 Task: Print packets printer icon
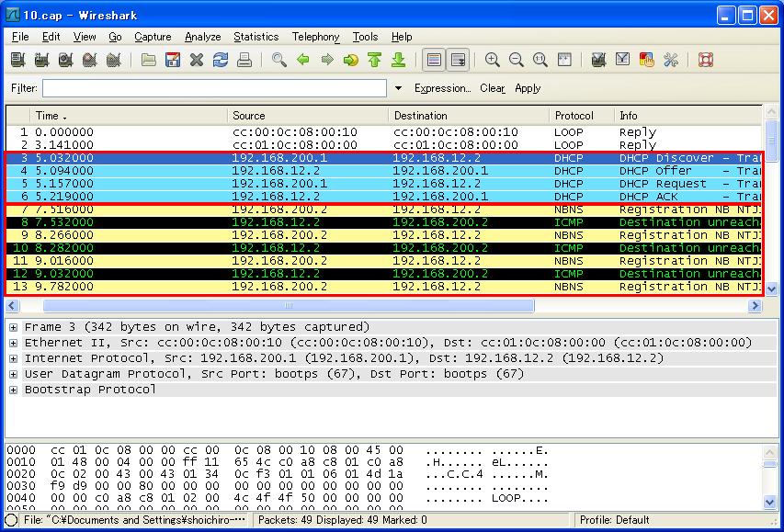pos(244,60)
